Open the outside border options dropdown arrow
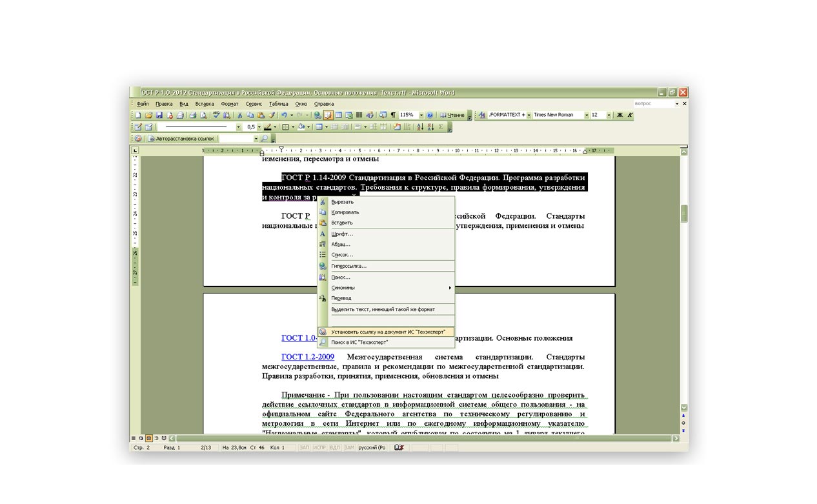Viewport: 817px width, 504px height. (x=292, y=127)
